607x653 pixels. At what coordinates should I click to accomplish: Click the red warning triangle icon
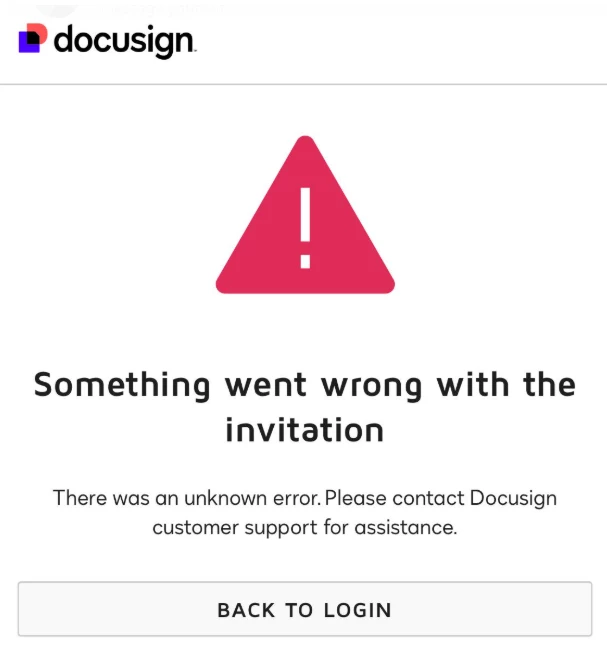click(x=305, y=215)
